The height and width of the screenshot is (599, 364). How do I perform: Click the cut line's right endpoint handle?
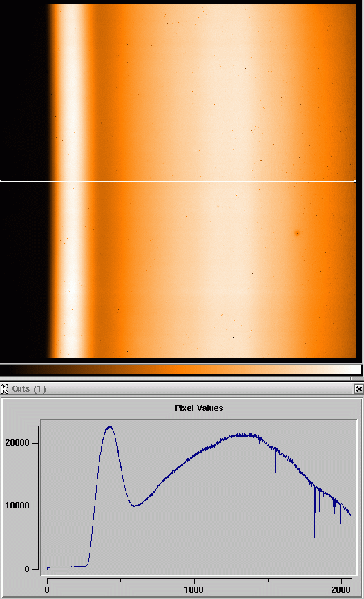pos(355,182)
